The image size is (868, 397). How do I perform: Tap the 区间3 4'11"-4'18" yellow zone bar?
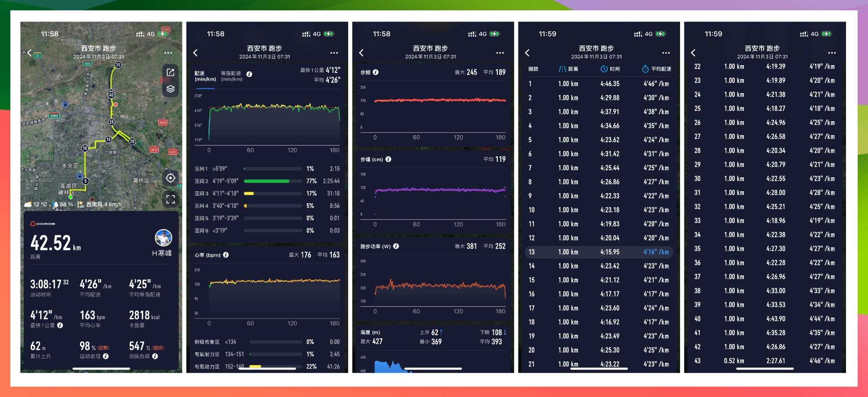(273, 194)
